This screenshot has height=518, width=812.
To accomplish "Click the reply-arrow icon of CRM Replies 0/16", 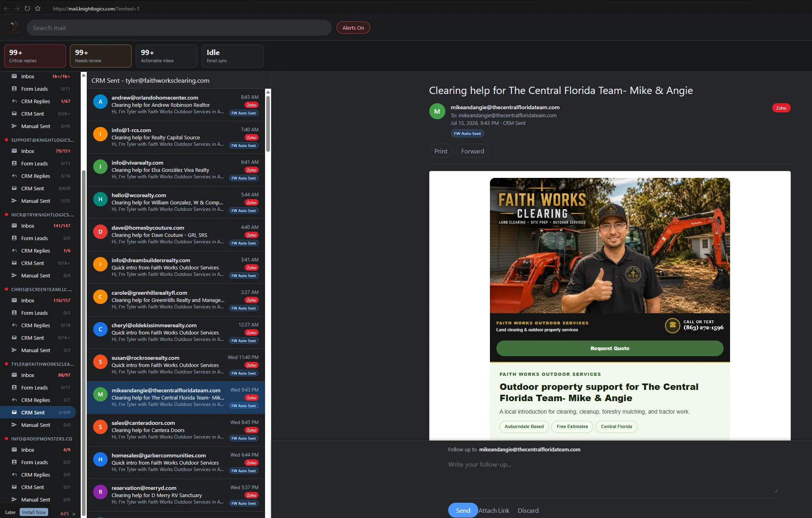I will tap(14, 176).
